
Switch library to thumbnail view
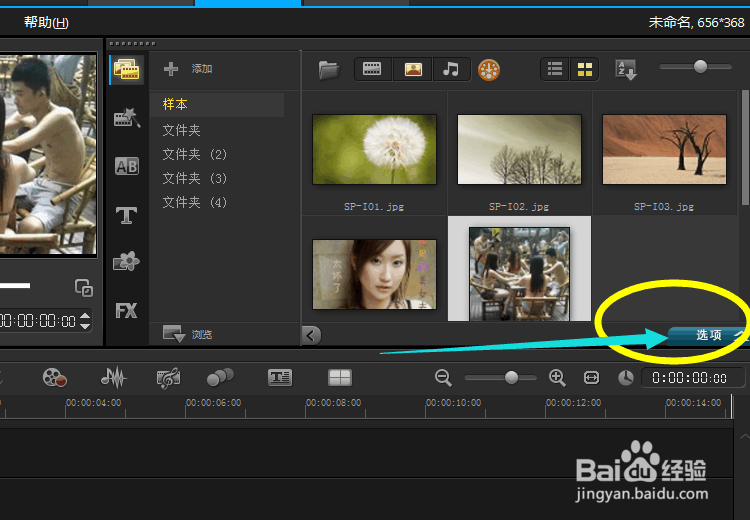click(585, 69)
